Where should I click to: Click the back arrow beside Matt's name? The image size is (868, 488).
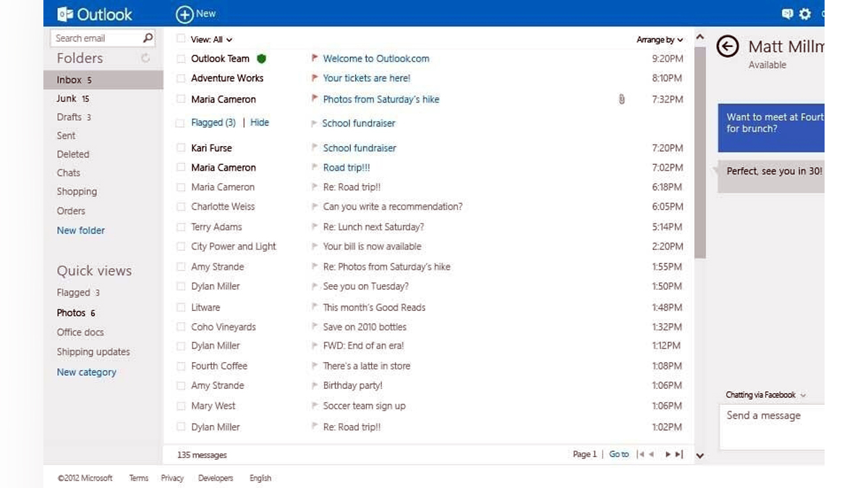728,47
